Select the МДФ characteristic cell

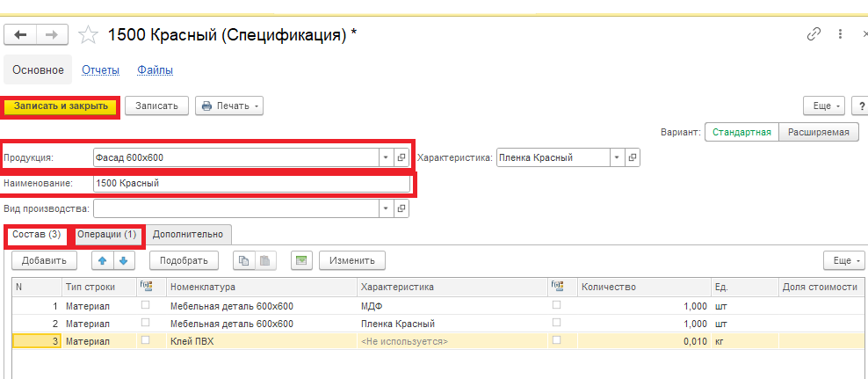pos(452,306)
